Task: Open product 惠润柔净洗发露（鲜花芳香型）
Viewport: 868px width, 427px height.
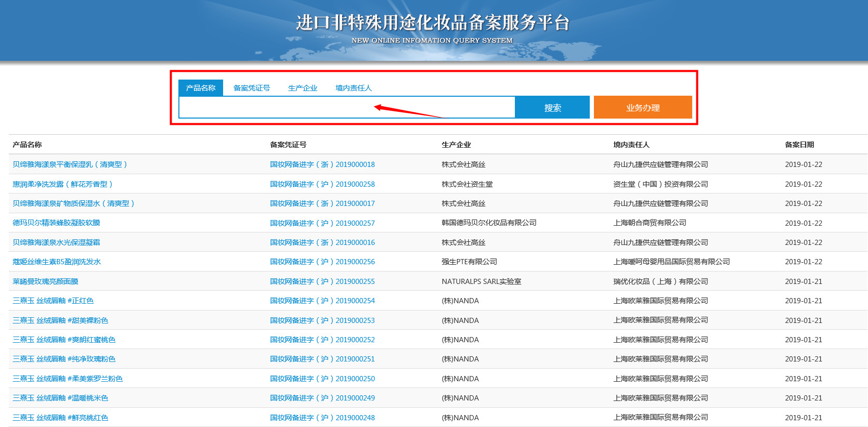Action: coord(63,184)
